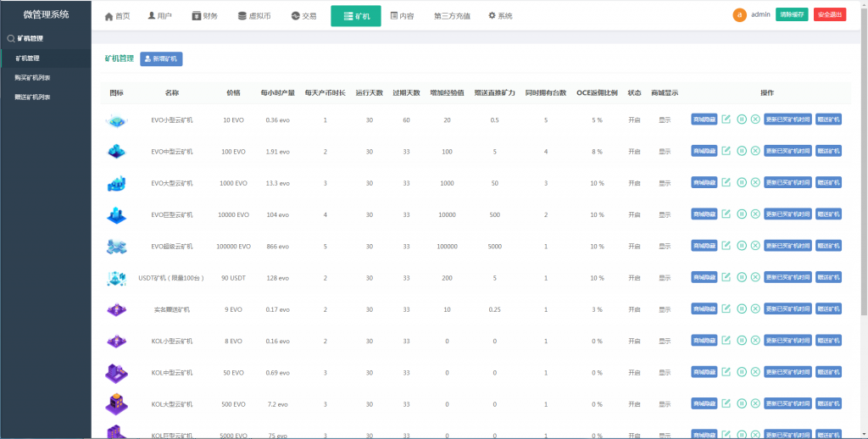Click the pause icon for EVO中型云矿机
The image size is (868, 439).
(x=741, y=151)
